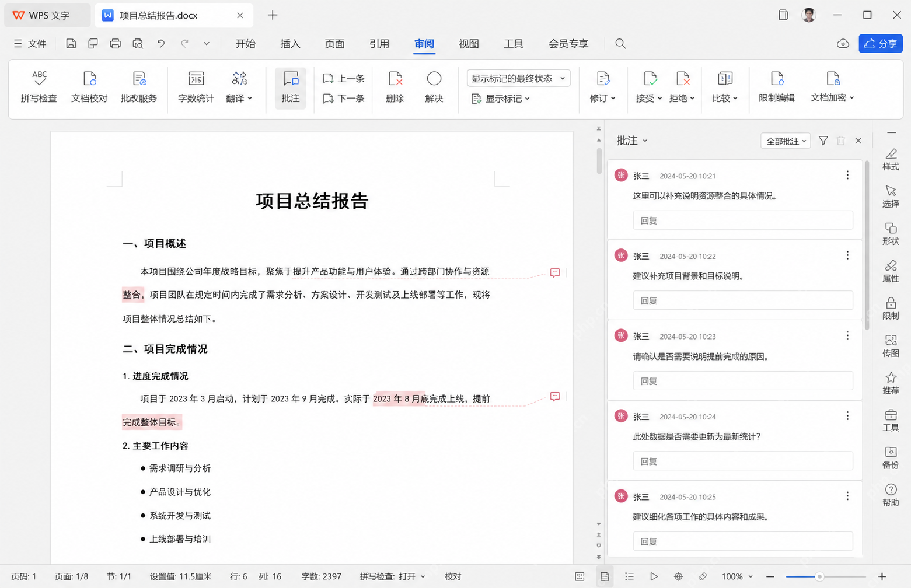
Task: Switch to the 视图 ribbon tab
Action: pyautogui.click(x=469, y=44)
